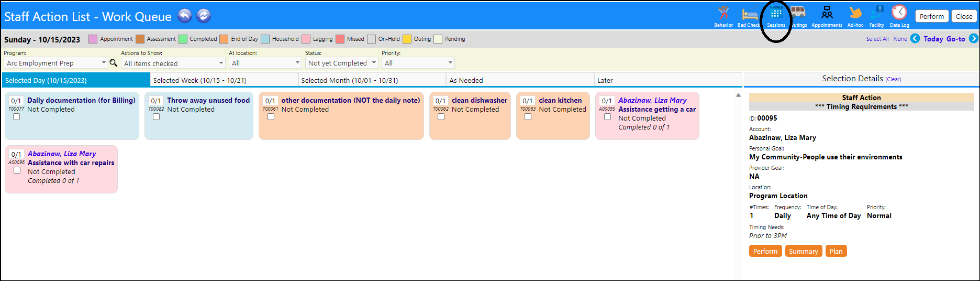
Task: Open the Daily documentation (for Billing) card title
Action: (81, 100)
